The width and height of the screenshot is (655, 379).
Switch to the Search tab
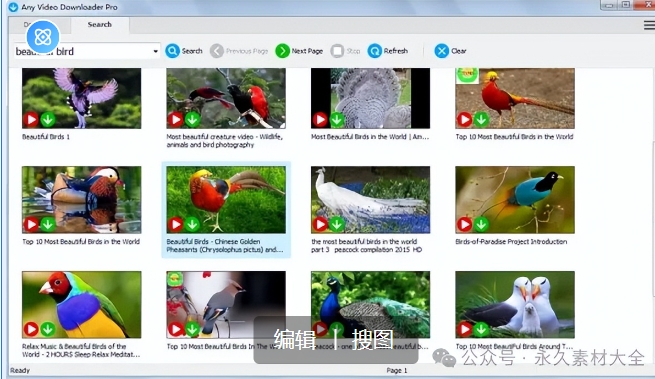[x=99, y=25]
